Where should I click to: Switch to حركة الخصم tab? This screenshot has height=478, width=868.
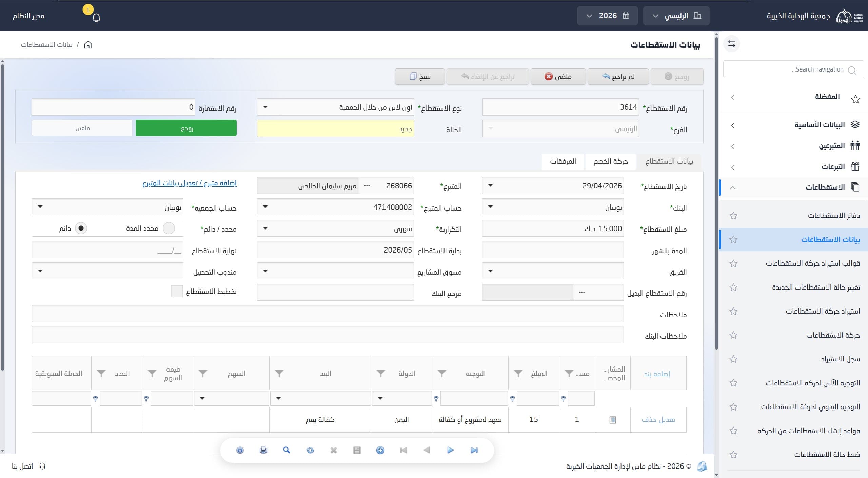[x=611, y=162]
